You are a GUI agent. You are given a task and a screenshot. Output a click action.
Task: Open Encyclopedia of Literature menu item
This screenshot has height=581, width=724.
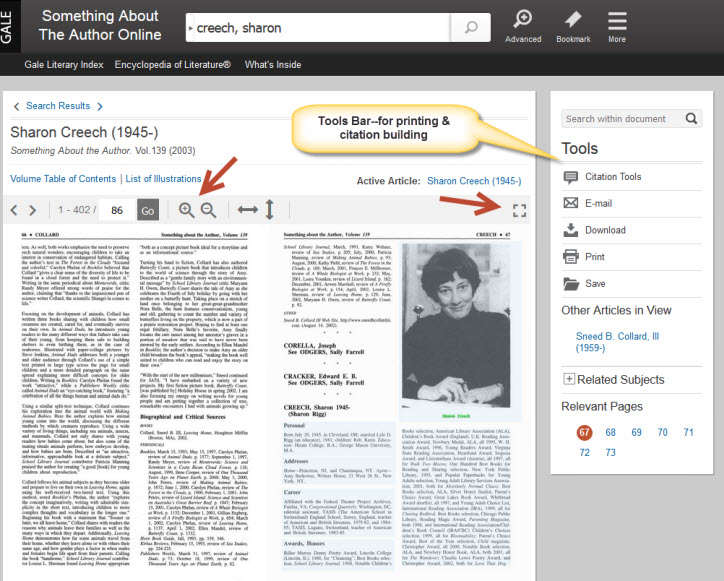point(173,65)
